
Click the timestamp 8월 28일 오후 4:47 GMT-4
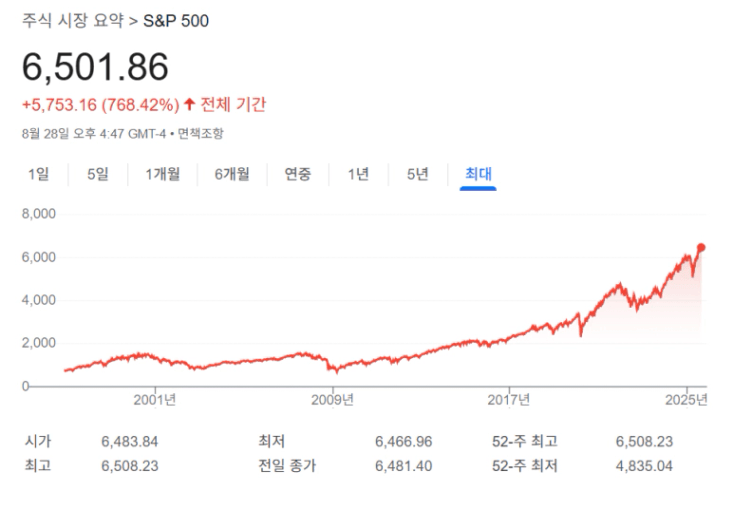(94, 133)
